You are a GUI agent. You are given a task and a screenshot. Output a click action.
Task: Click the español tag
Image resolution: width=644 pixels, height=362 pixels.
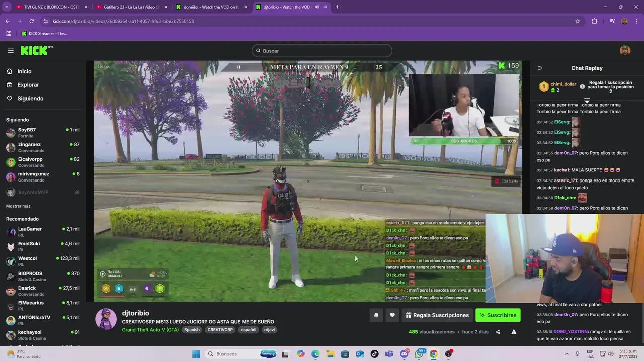(249, 330)
